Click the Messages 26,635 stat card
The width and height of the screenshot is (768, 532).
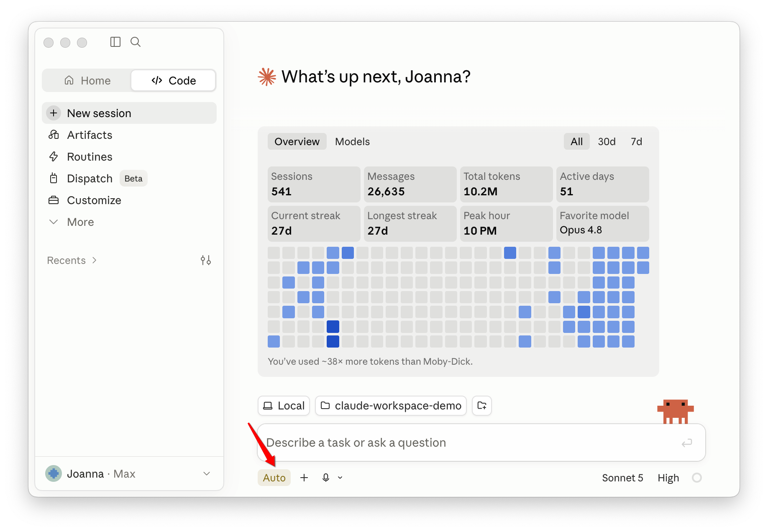[410, 184]
